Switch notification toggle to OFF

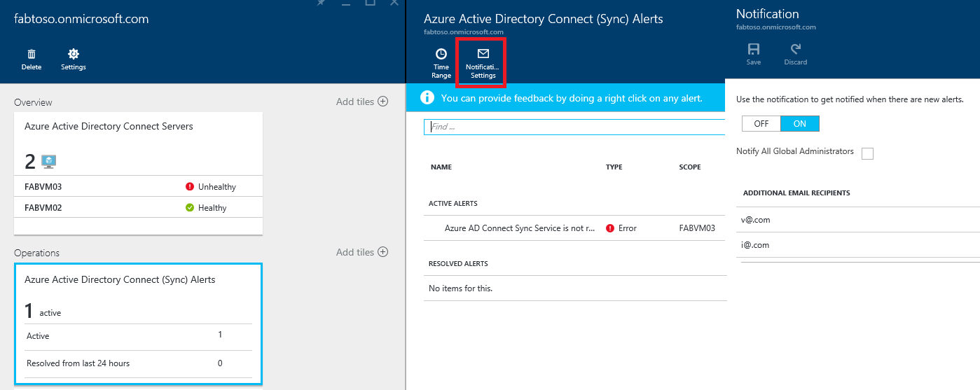point(761,124)
